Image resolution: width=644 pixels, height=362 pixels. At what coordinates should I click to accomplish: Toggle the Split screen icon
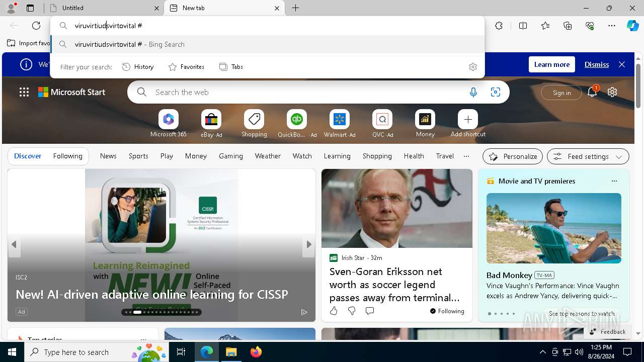523,26
